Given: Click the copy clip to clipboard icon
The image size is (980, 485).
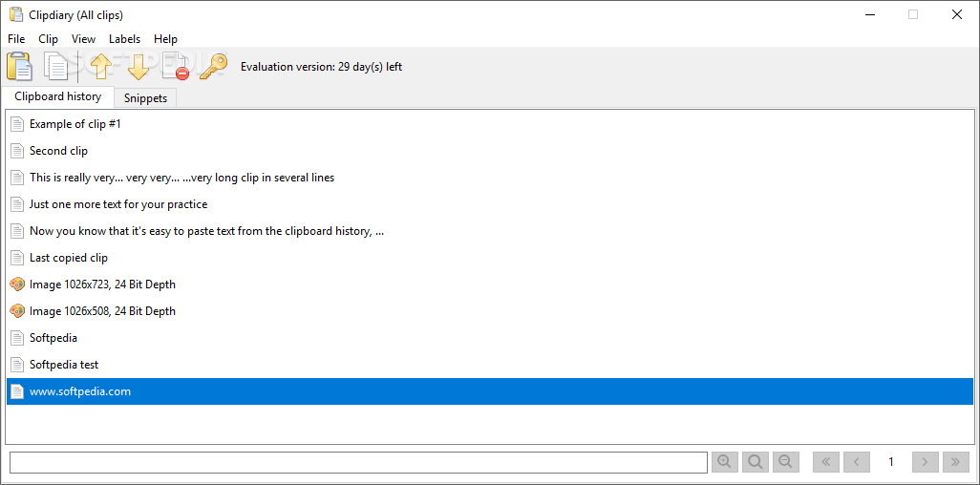Looking at the screenshot, I should pyautogui.click(x=56, y=66).
